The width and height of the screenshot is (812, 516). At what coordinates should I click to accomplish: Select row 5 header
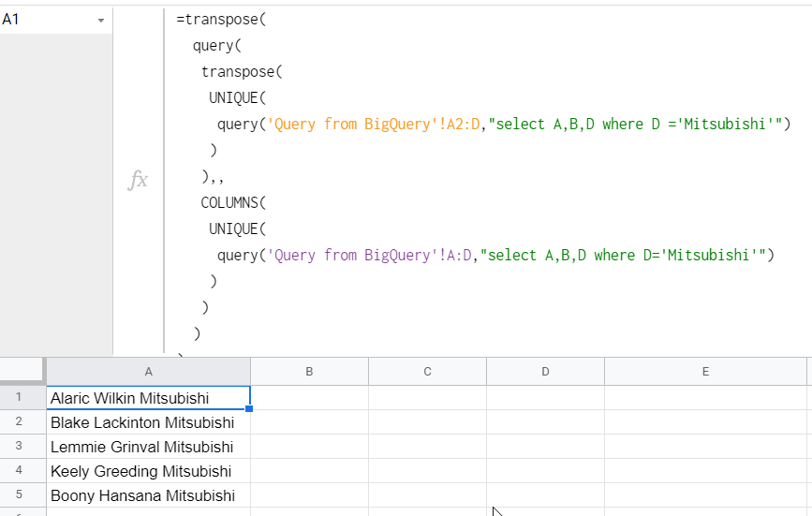(x=22, y=494)
